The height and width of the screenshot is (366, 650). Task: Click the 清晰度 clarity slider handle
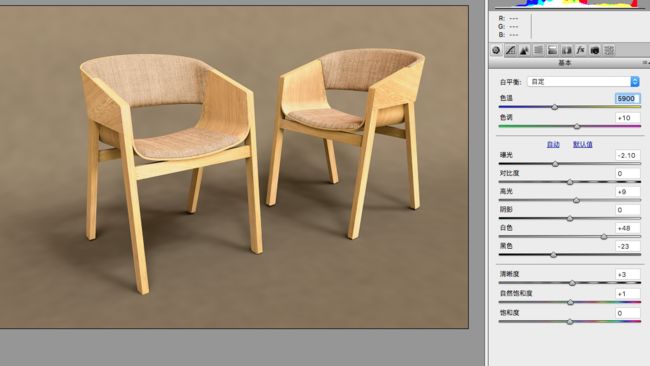pyautogui.click(x=572, y=283)
